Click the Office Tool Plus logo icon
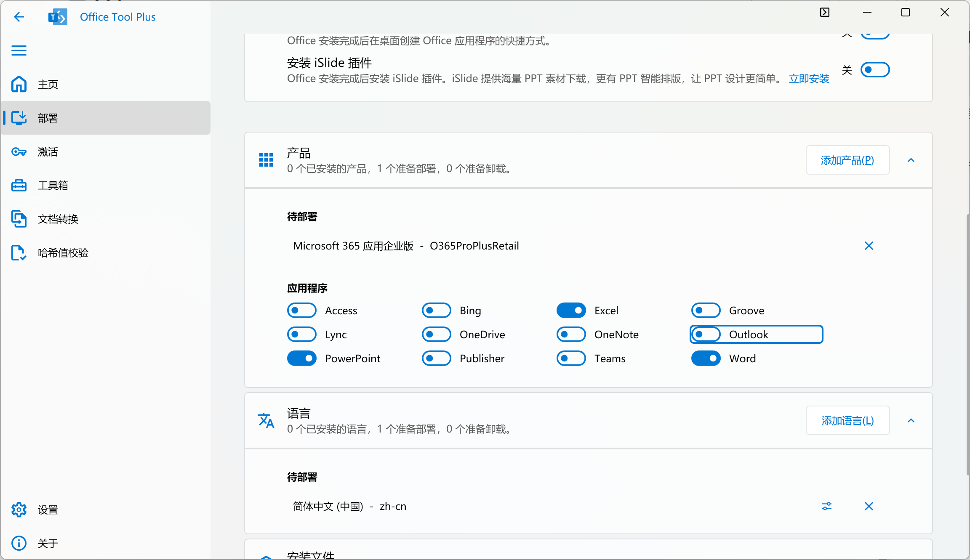The height and width of the screenshot is (560, 970). coord(57,17)
